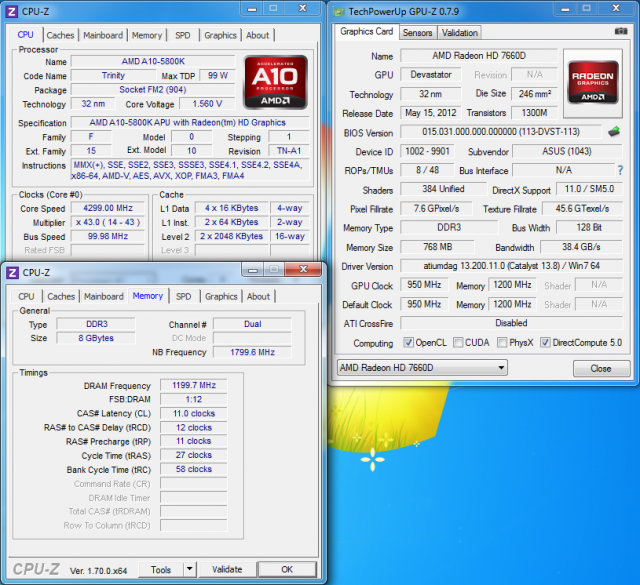The width and height of the screenshot is (640, 585).
Task: Click the Close button in GPU-Z
Action: (x=601, y=368)
